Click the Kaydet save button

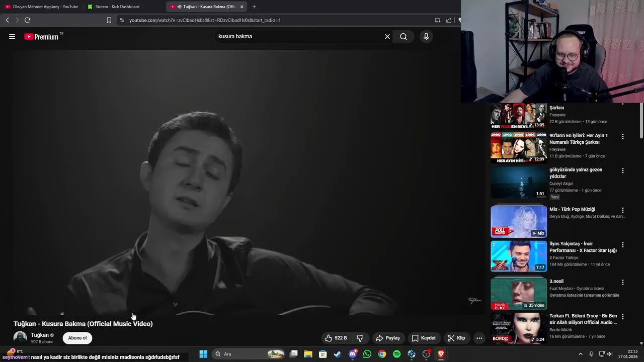[x=424, y=338]
